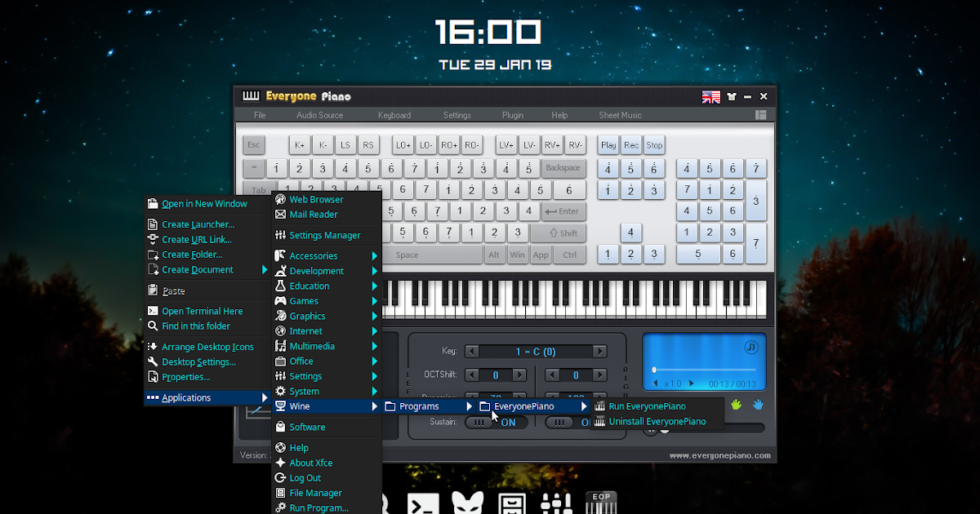Click the Open Terminal Here icon
The width and height of the screenshot is (980, 514).
point(153,311)
